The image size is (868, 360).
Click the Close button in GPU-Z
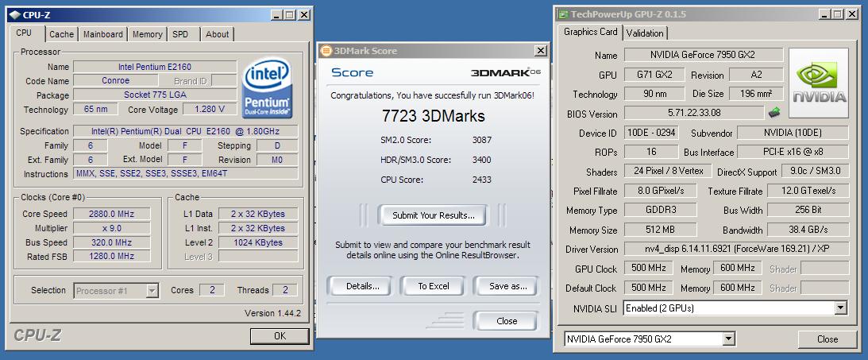pyautogui.click(x=827, y=339)
